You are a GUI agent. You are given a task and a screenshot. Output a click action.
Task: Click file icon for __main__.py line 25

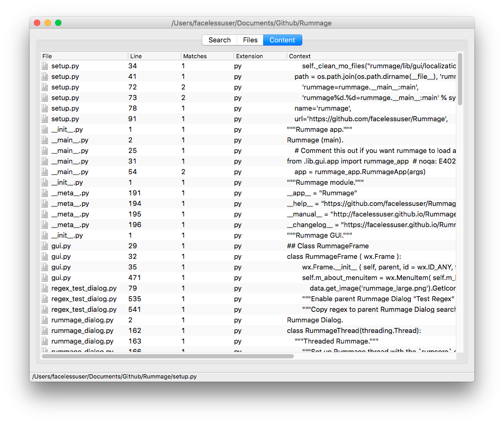pyautogui.click(x=44, y=151)
